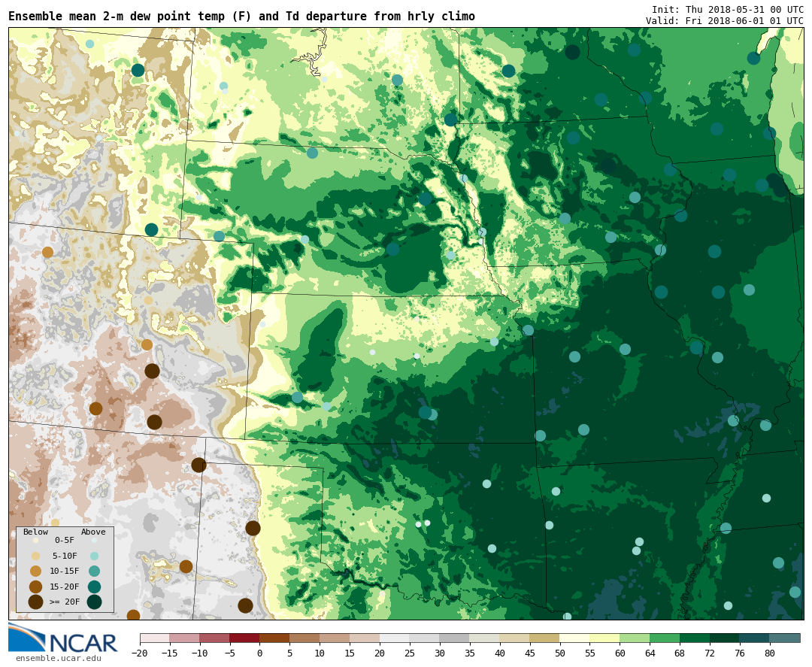Click the legend's Below 5-10F tan circle
The image size is (812, 667).
(x=36, y=556)
